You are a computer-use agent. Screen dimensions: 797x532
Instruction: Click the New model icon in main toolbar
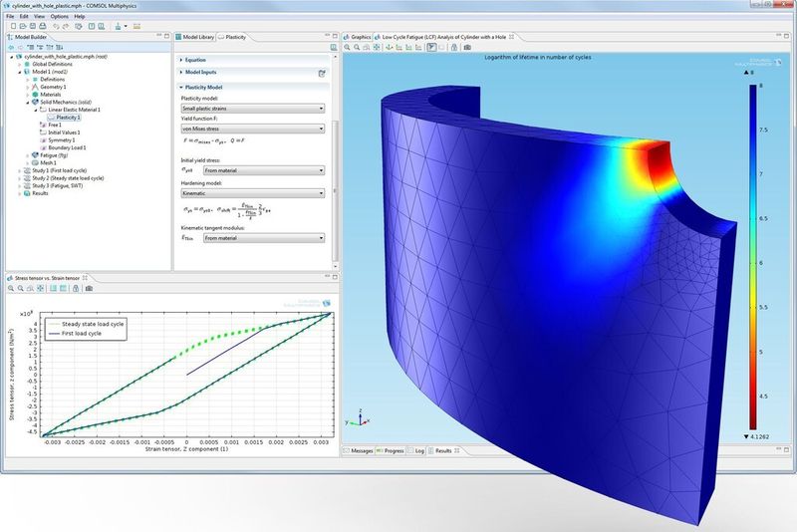click(x=13, y=26)
